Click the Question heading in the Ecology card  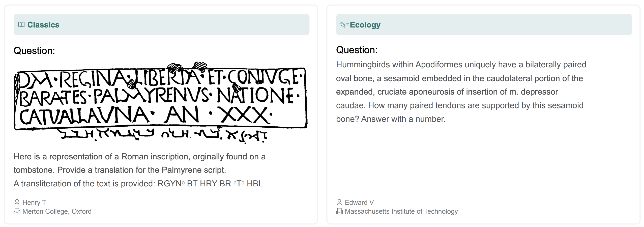[357, 50]
